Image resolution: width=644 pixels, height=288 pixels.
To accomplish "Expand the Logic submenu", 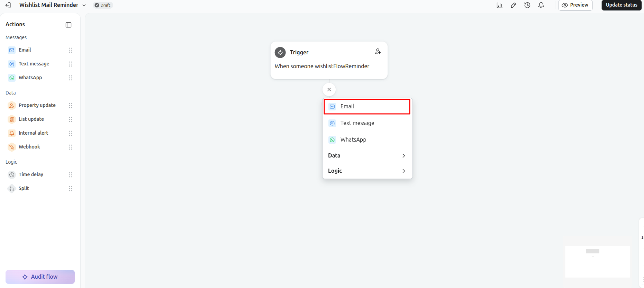I will point(367,171).
